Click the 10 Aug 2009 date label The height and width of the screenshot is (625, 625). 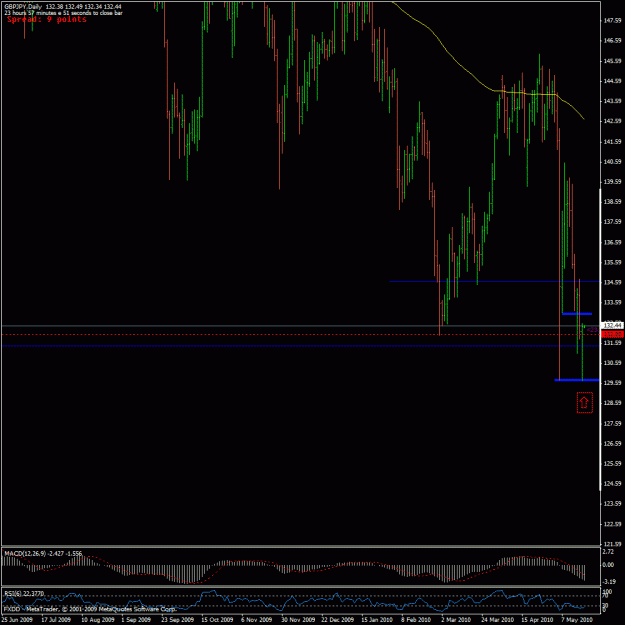(x=98, y=620)
